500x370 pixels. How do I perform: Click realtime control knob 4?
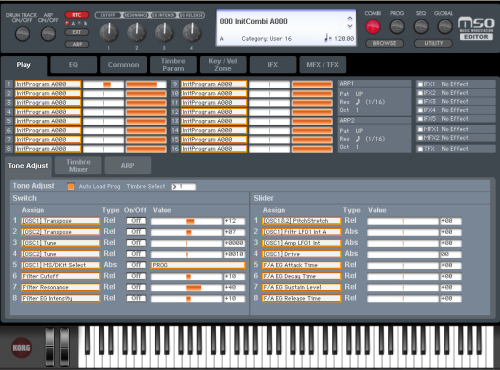click(192, 32)
